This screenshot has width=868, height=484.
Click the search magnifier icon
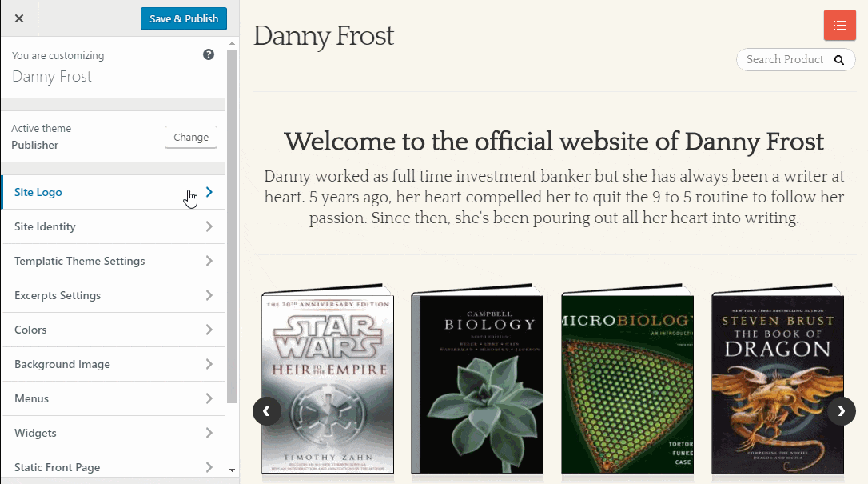pyautogui.click(x=839, y=60)
